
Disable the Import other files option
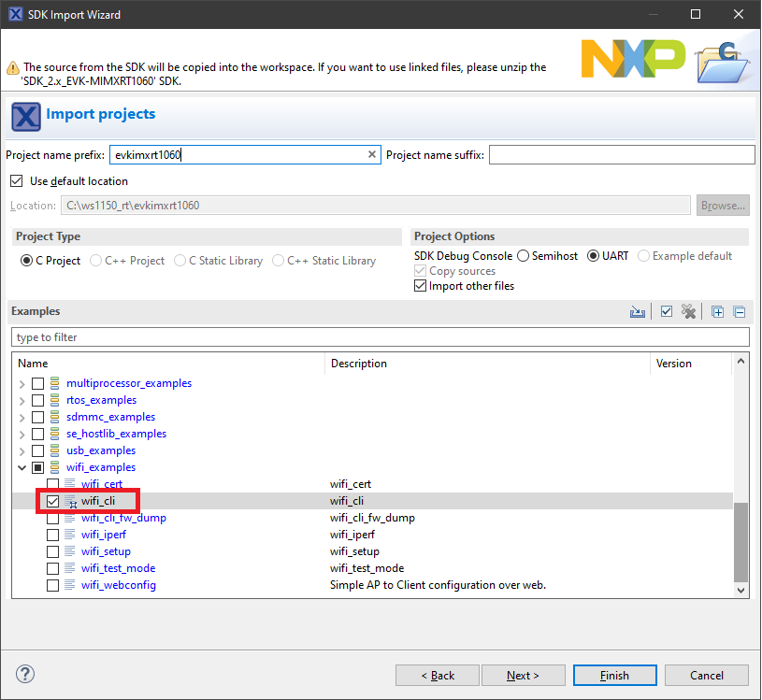point(419,286)
